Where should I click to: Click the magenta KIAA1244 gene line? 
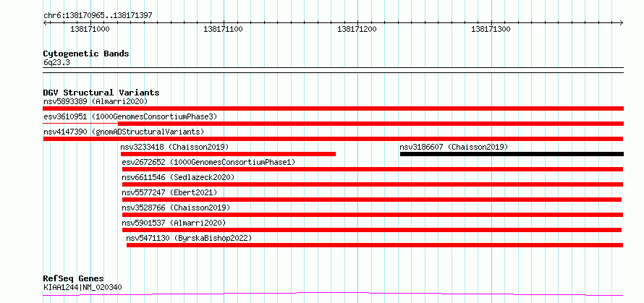pyautogui.click(x=333, y=294)
